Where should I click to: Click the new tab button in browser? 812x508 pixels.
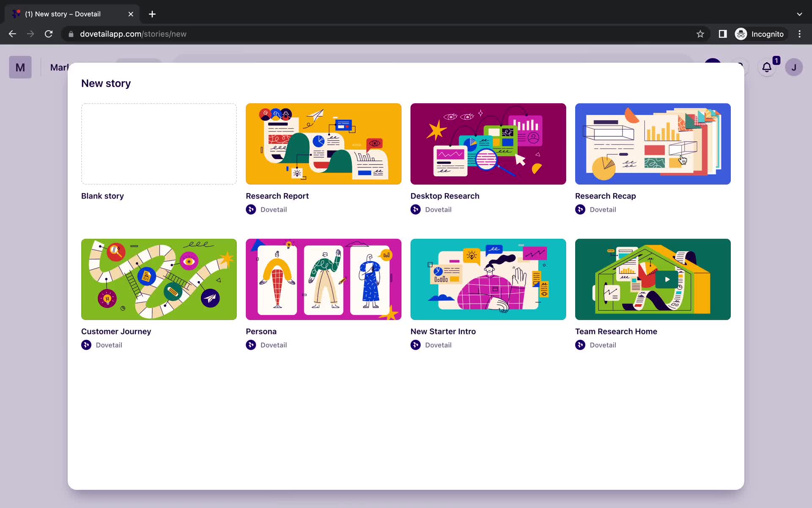tap(151, 14)
